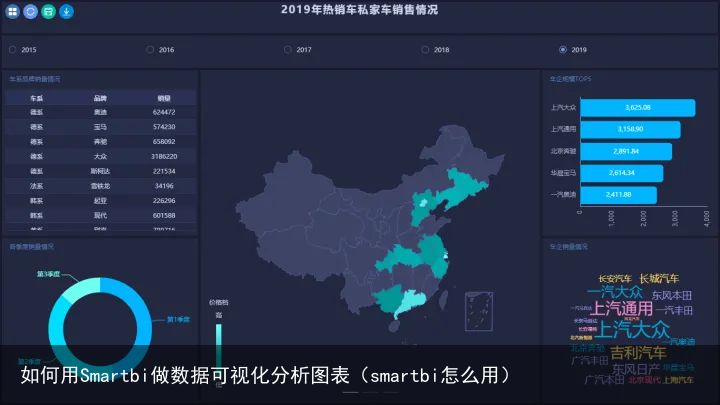Click the 车系 column header
This screenshot has height=405, width=720.
pyautogui.click(x=36, y=98)
